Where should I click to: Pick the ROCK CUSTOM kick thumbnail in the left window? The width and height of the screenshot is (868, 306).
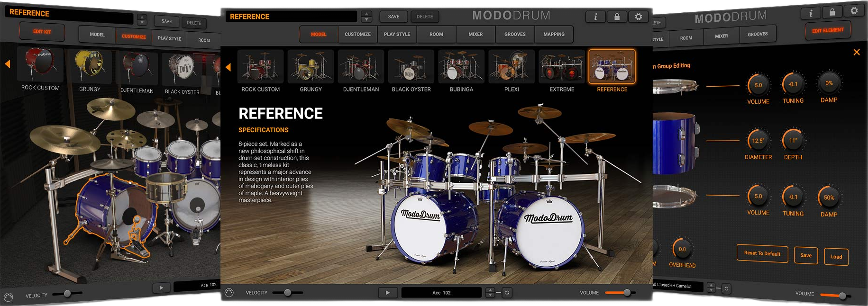click(x=40, y=64)
